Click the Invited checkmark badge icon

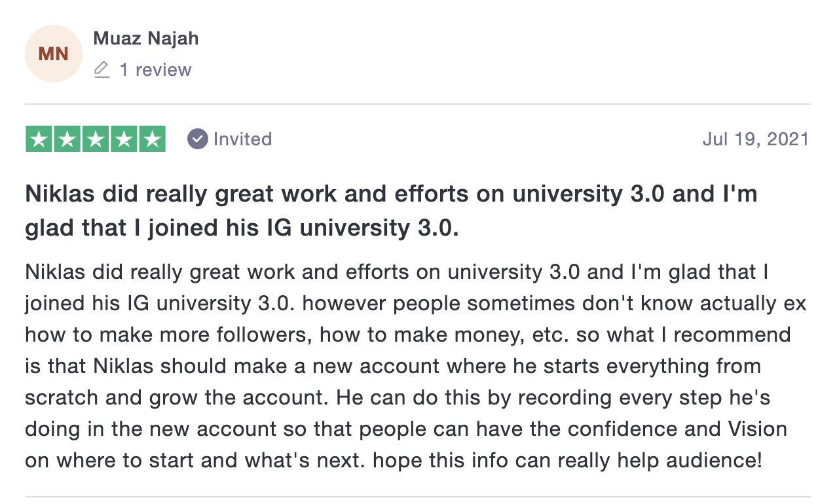pos(197,139)
